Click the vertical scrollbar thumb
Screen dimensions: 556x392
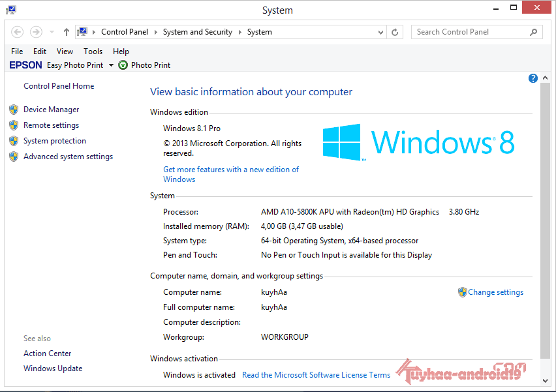click(546, 220)
